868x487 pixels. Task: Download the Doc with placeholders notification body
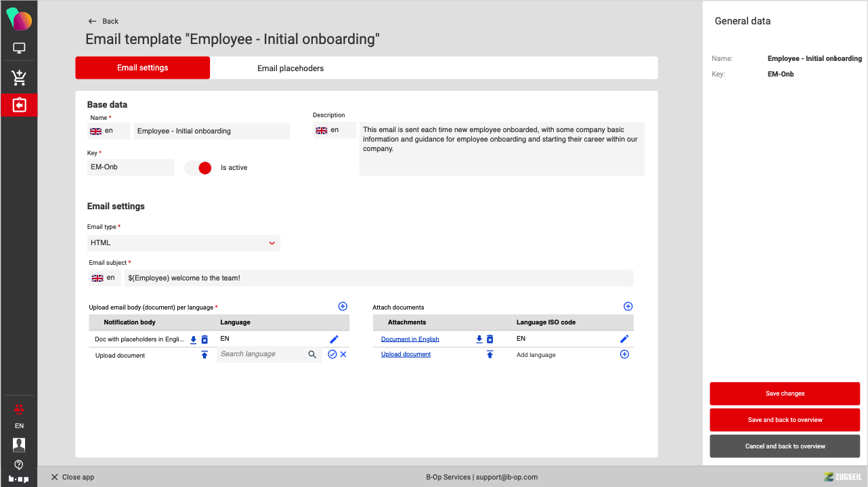[193, 339]
